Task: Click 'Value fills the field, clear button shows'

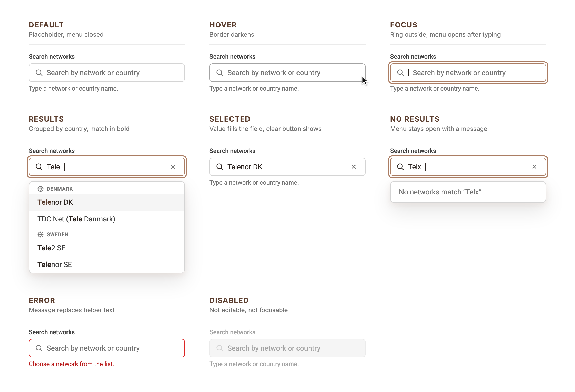Action: pyautogui.click(x=265, y=129)
